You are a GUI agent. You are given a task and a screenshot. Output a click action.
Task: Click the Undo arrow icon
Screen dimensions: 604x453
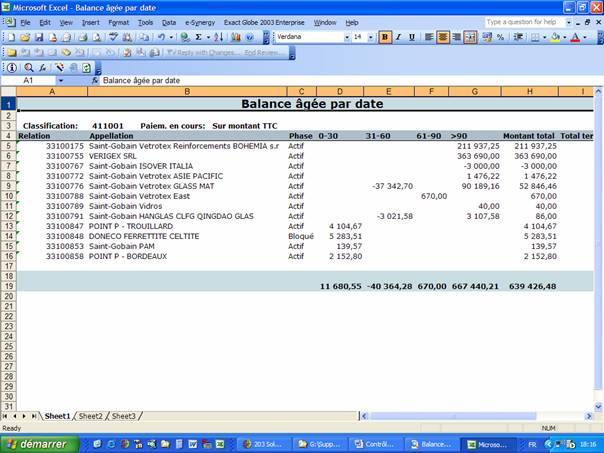[159, 37]
